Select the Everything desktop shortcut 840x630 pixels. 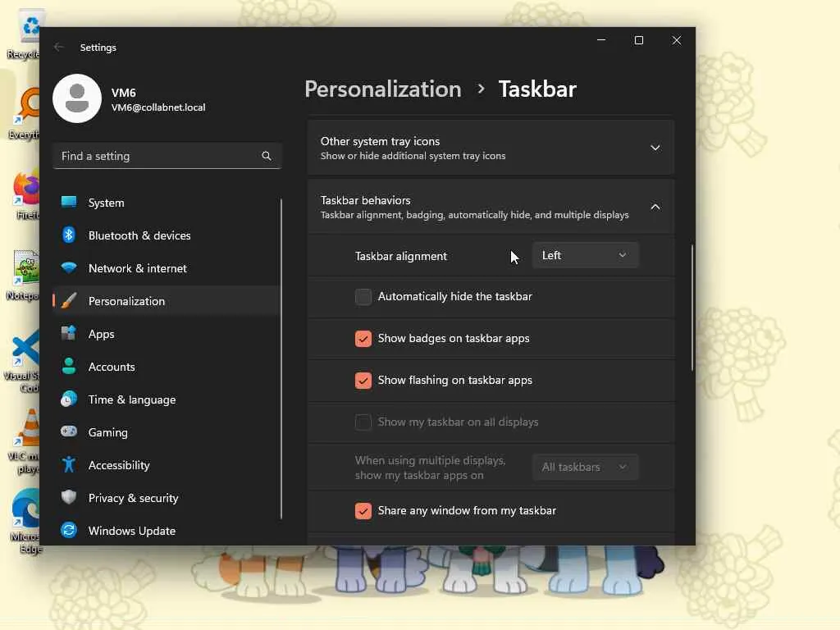(x=24, y=114)
